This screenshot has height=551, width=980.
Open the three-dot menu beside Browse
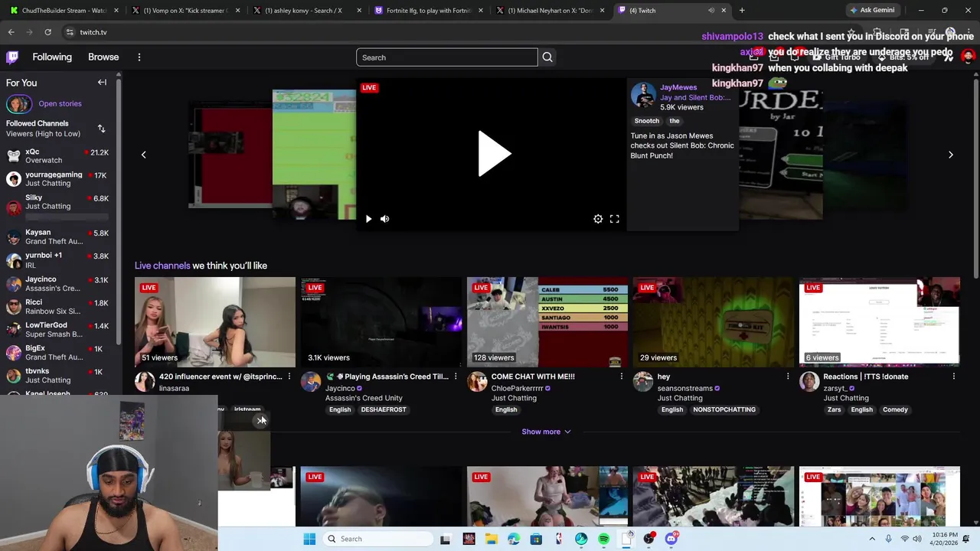point(139,57)
